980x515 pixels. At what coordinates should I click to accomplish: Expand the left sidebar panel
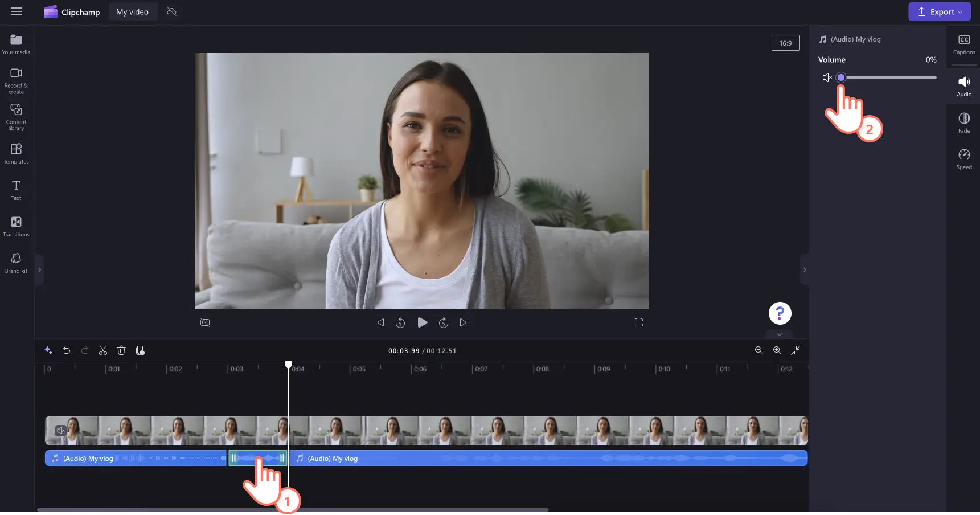39,269
